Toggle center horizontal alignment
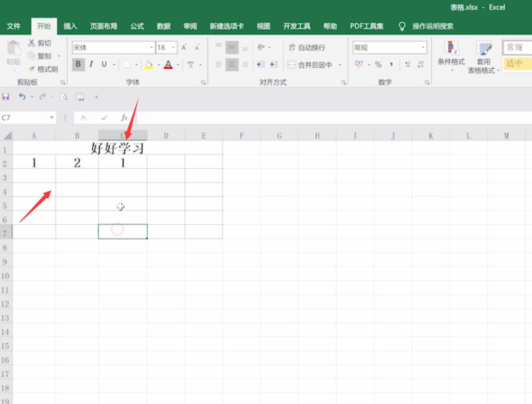 coord(232,64)
